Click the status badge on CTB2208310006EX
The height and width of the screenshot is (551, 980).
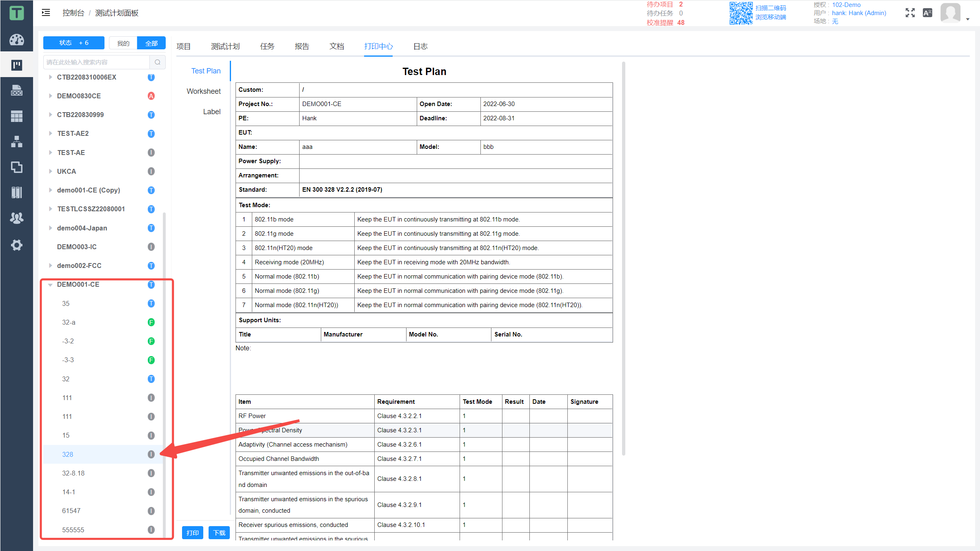(151, 77)
